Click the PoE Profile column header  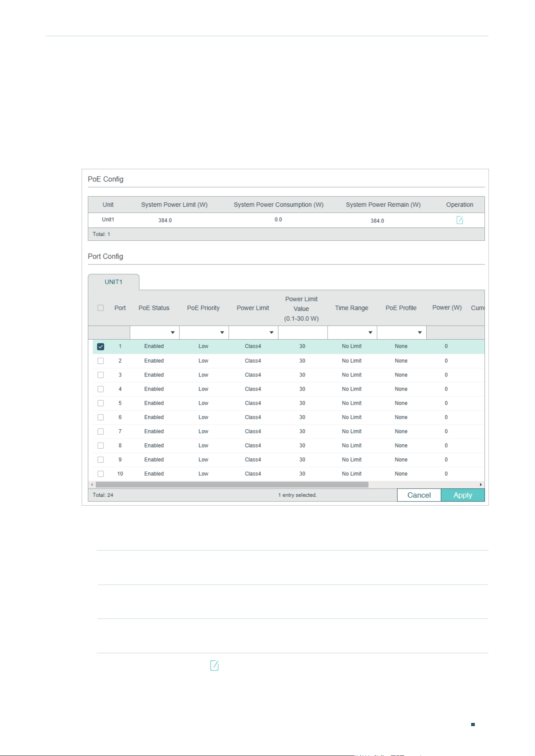click(x=401, y=308)
